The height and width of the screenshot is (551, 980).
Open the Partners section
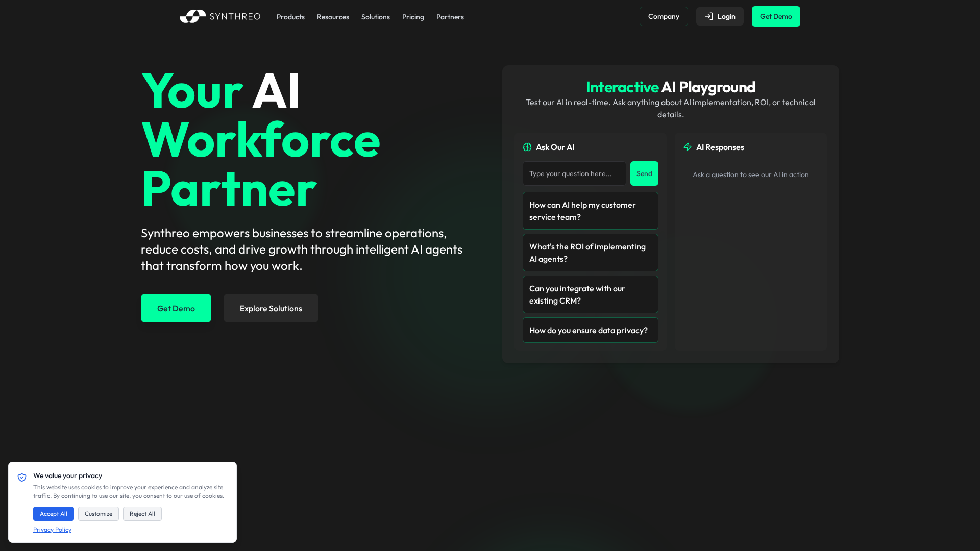[450, 17]
